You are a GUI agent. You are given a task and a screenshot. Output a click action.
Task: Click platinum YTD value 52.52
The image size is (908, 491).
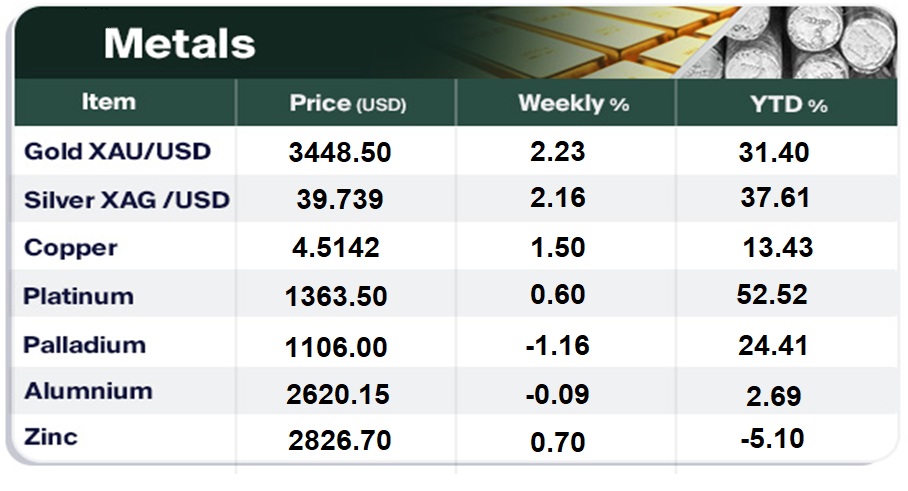pyautogui.click(x=769, y=296)
